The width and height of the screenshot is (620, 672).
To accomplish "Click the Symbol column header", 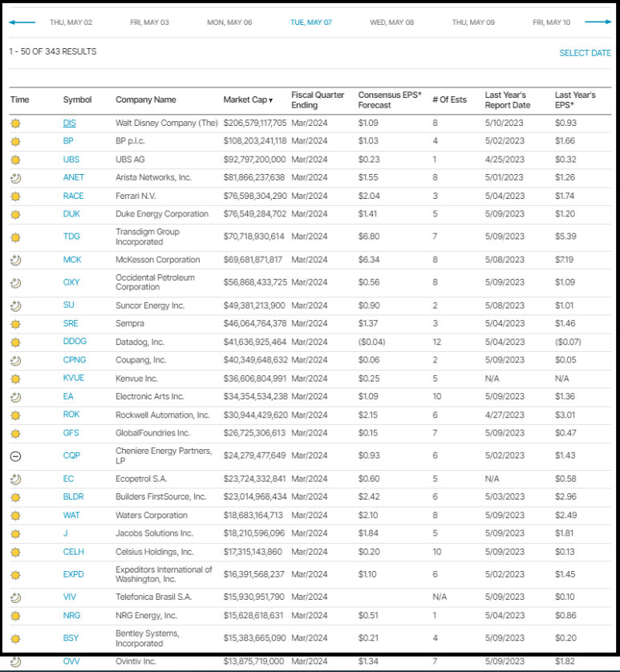I will 77,100.
